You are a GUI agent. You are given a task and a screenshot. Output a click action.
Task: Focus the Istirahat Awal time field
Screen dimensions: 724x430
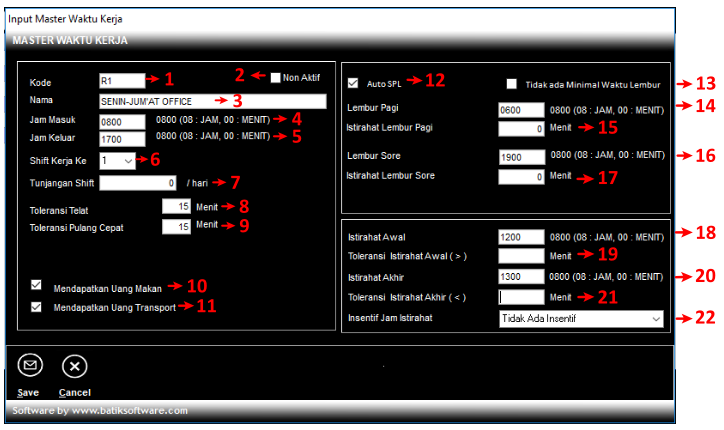click(x=521, y=237)
